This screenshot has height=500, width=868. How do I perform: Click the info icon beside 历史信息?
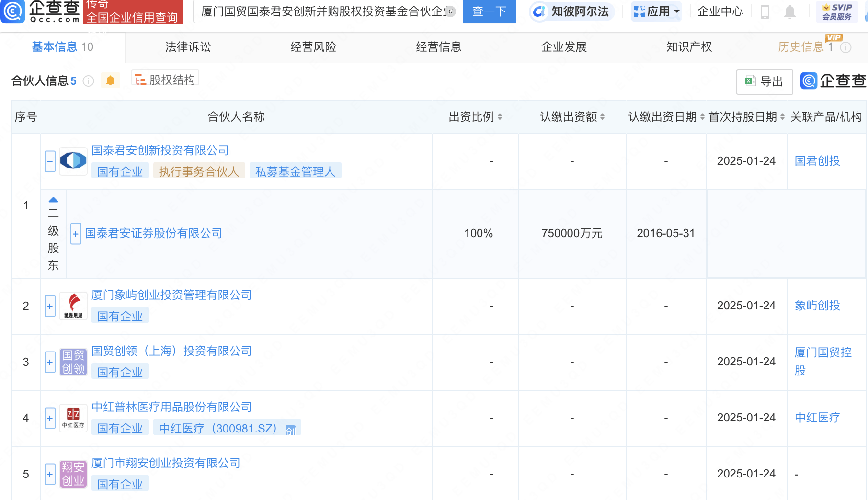(x=846, y=47)
